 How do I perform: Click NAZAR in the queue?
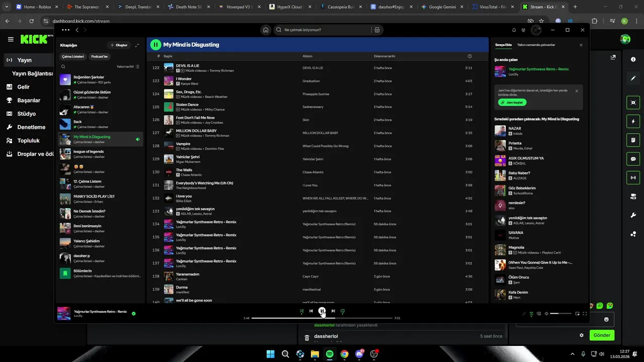pyautogui.click(x=515, y=129)
